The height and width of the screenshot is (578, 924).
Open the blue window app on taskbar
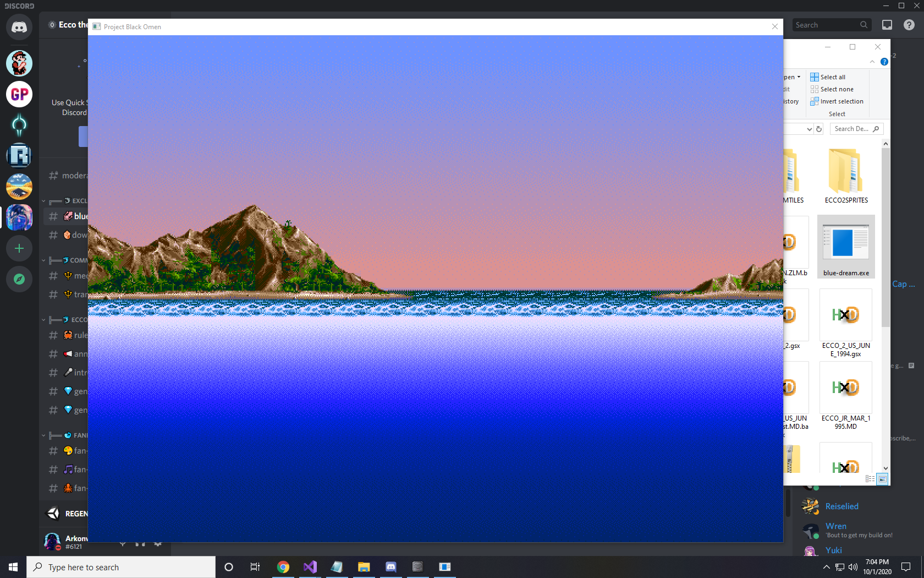445,567
